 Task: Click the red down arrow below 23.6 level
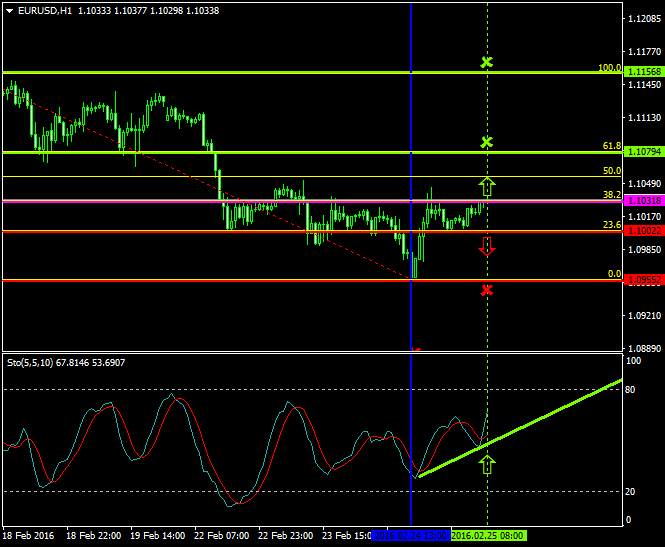click(487, 247)
